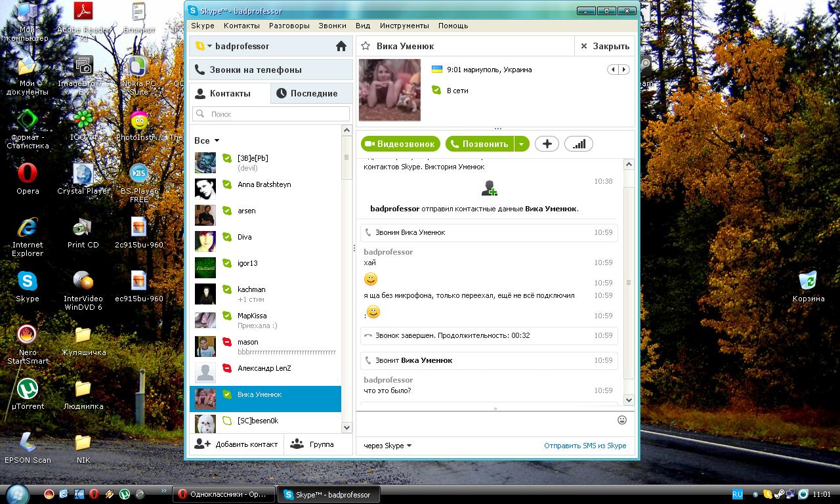This screenshot has width=840, height=504.
Task: Open the через Skype send-method dropdown
Action: 388,446
